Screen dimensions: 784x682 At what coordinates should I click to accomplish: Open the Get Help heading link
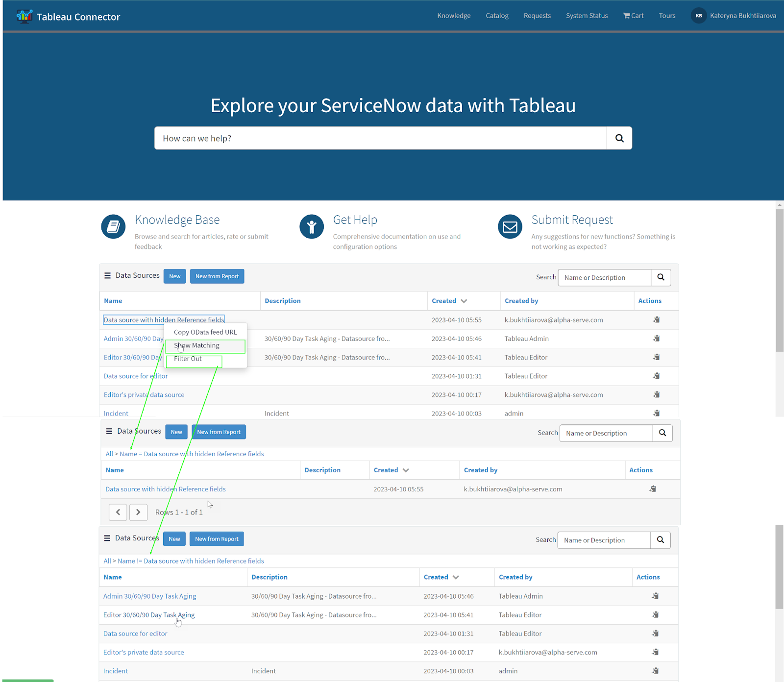(x=355, y=220)
